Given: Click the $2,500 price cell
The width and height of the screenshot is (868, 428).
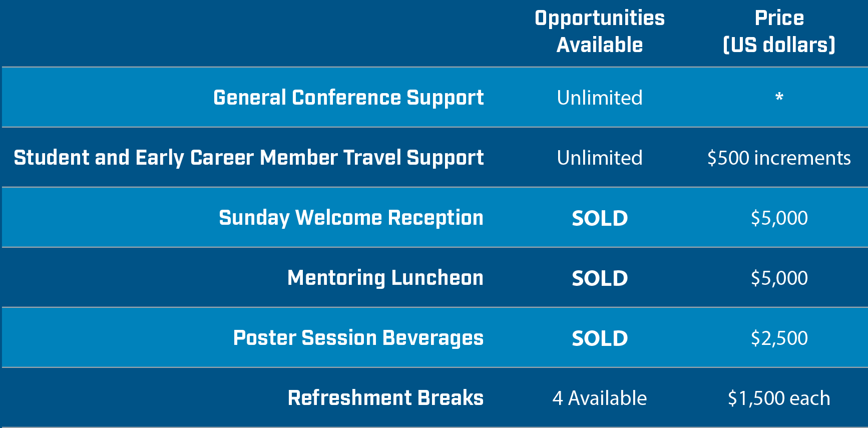Looking at the screenshot, I should pyautogui.click(x=779, y=338).
